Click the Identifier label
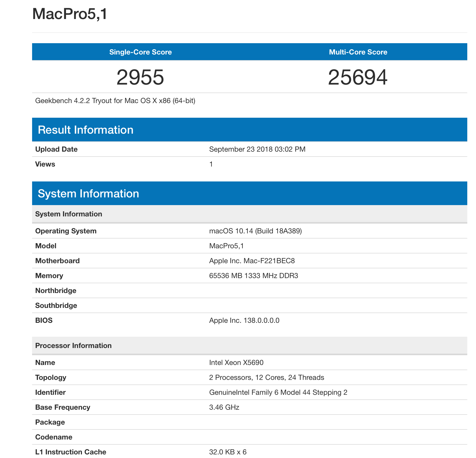 click(x=50, y=392)
